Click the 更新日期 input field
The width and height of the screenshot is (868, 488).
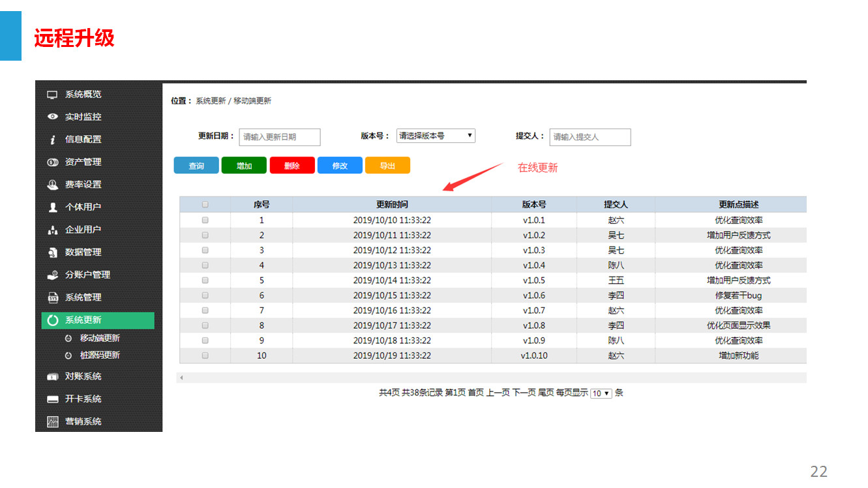tap(280, 137)
